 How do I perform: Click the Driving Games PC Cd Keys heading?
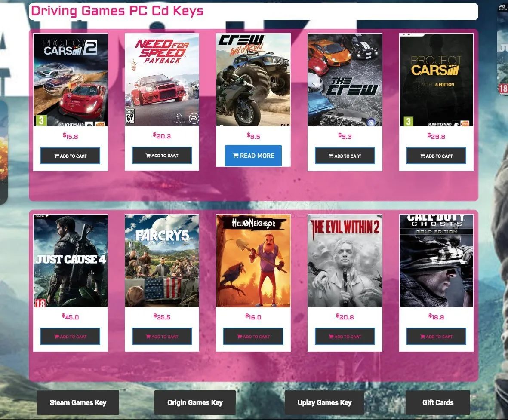[x=117, y=11]
